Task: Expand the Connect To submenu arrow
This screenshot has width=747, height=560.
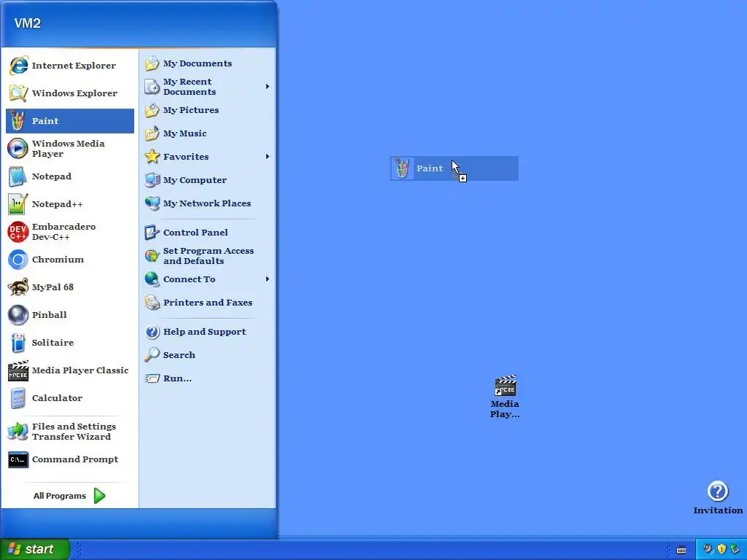Action: (268, 279)
